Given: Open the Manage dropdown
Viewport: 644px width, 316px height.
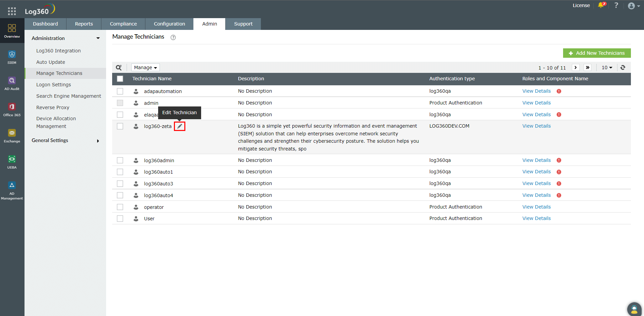Looking at the screenshot, I should [x=145, y=67].
